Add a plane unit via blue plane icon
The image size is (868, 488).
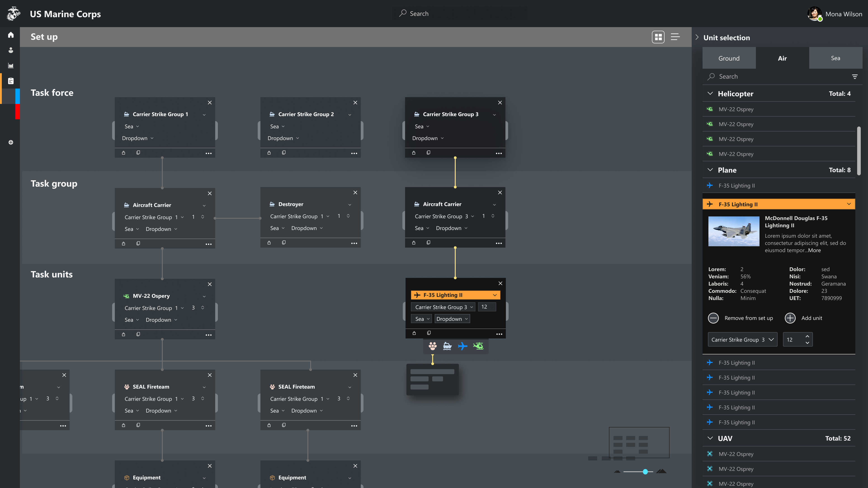463,346
